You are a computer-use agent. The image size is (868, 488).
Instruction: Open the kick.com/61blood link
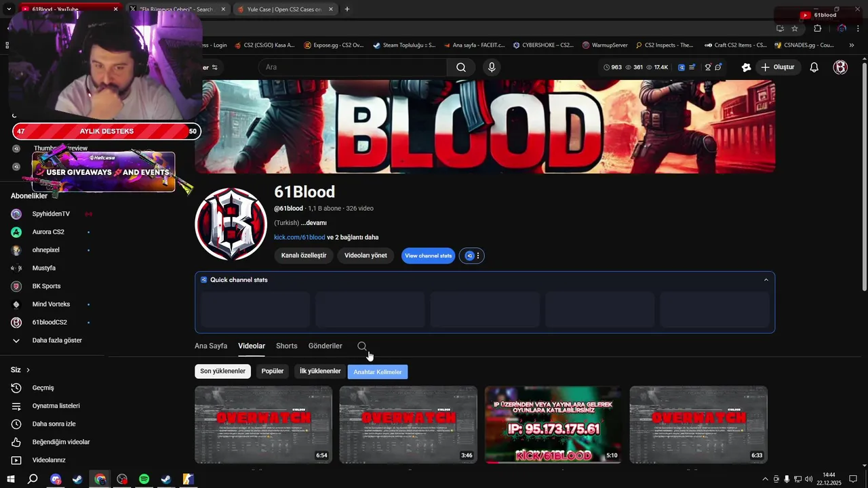pyautogui.click(x=299, y=237)
